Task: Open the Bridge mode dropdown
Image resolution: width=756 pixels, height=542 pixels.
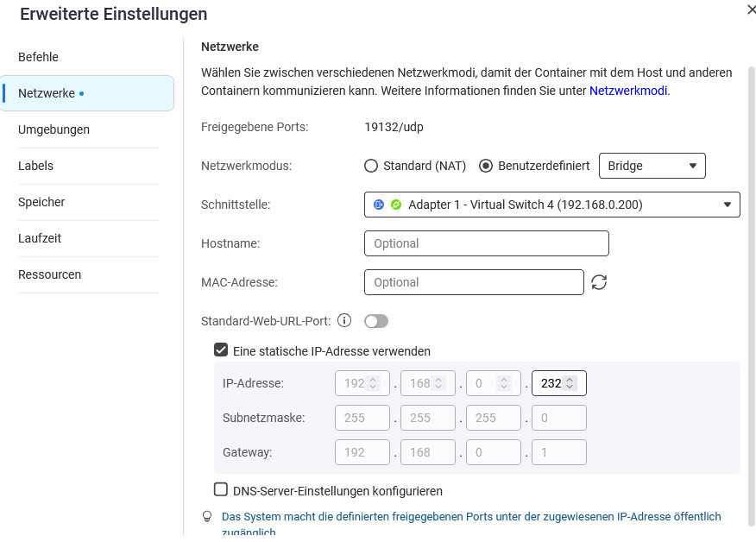Action: (652, 166)
